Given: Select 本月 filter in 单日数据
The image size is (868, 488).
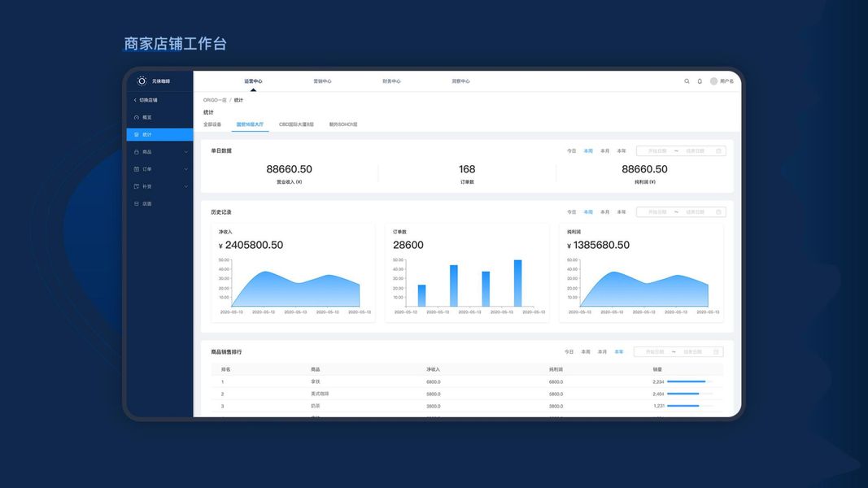Looking at the screenshot, I should [x=604, y=151].
